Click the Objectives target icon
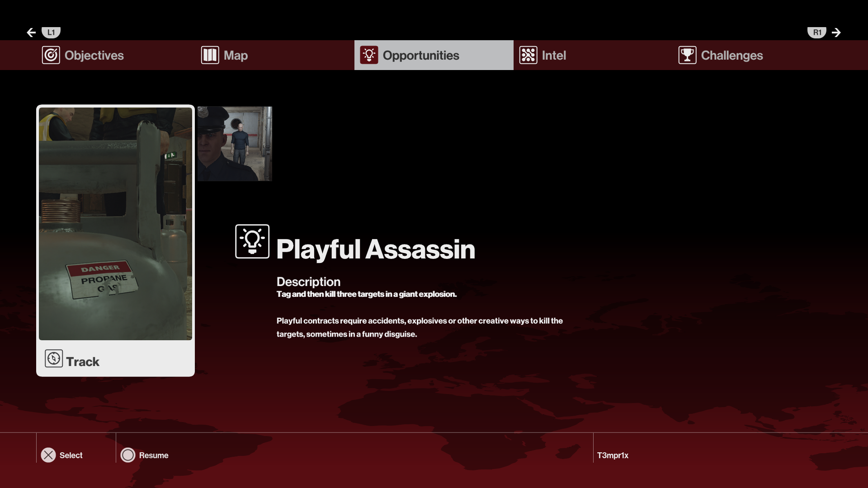The image size is (868, 488). (51, 55)
